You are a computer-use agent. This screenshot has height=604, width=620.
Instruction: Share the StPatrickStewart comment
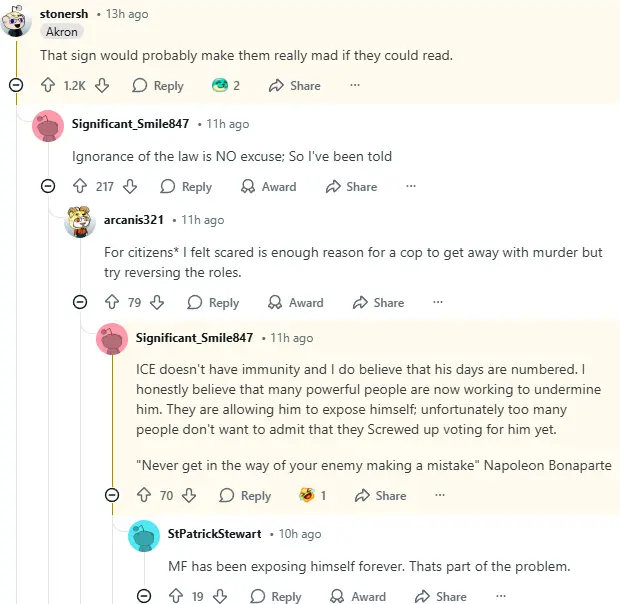pyautogui.click(x=440, y=597)
